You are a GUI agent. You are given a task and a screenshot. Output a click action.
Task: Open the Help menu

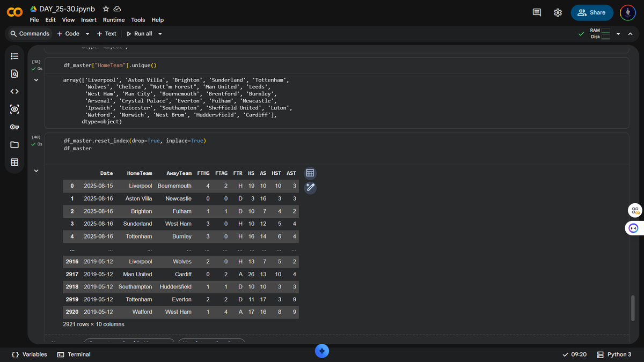pyautogui.click(x=157, y=20)
